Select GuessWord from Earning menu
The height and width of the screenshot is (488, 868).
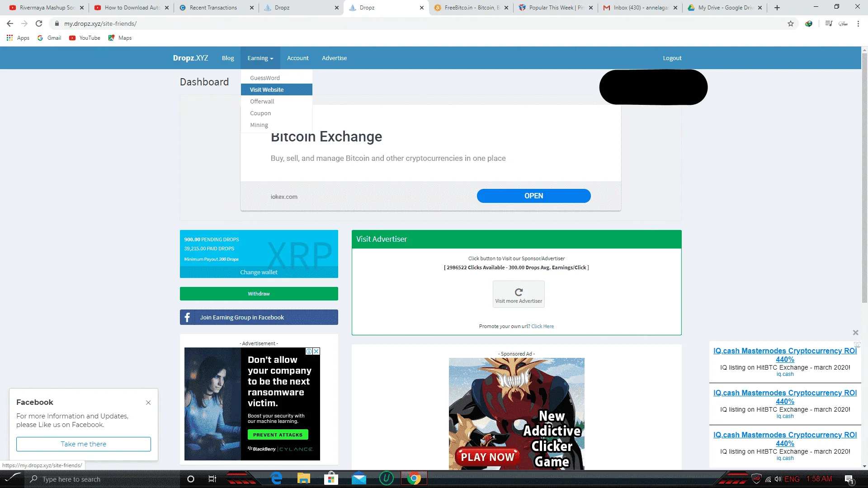(276, 78)
